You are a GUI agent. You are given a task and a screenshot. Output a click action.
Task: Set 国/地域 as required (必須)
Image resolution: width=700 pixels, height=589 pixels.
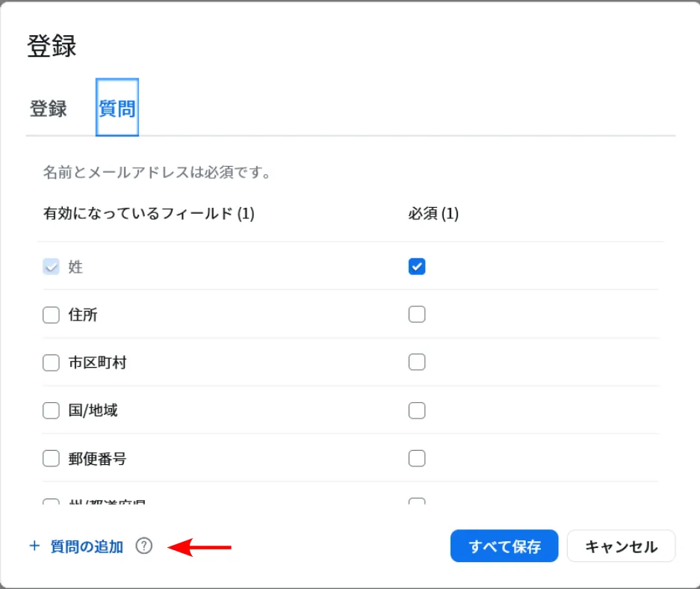click(417, 410)
